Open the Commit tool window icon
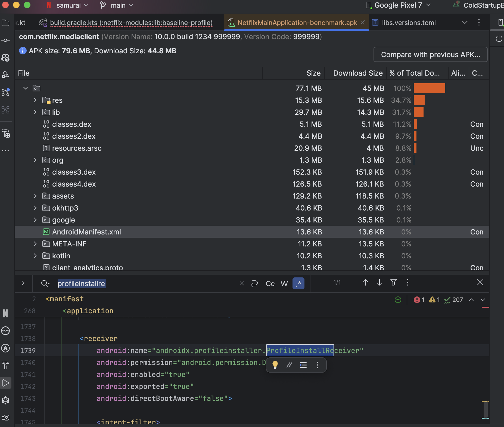The width and height of the screenshot is (504, 427). (5, 40)
